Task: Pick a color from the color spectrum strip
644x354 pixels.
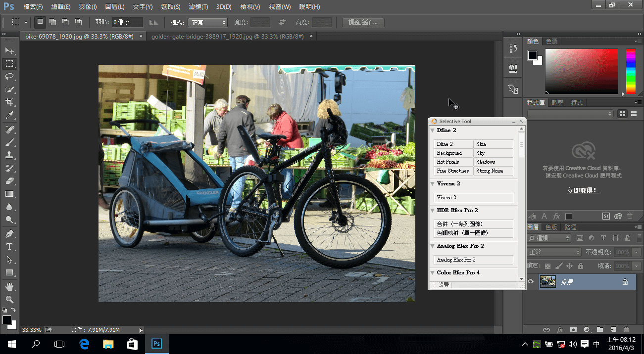Action: pyautogui.click(x=631, y=71)
